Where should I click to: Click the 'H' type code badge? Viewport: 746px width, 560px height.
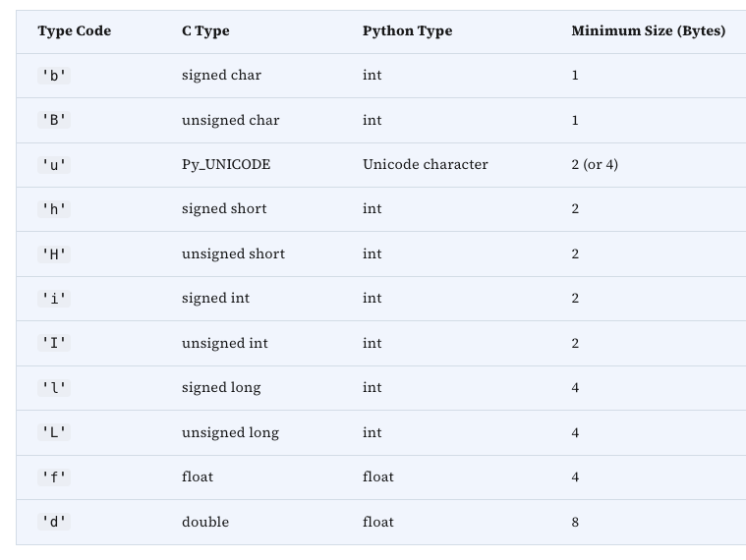(x=54, y=254)
